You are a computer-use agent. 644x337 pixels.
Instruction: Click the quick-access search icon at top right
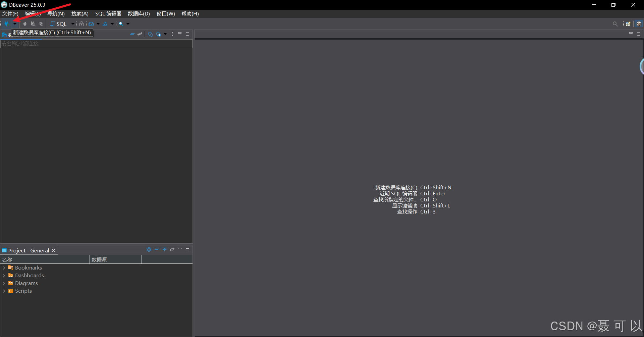coord(615,24)
